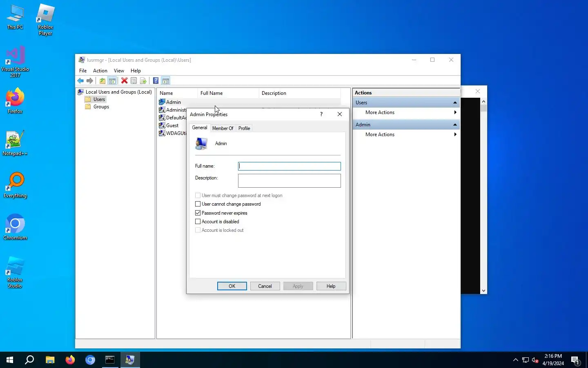The width and height of the screenshot is (588, 368).
Task: Collapse the Admin section in Actions pane
Action: 455,125
